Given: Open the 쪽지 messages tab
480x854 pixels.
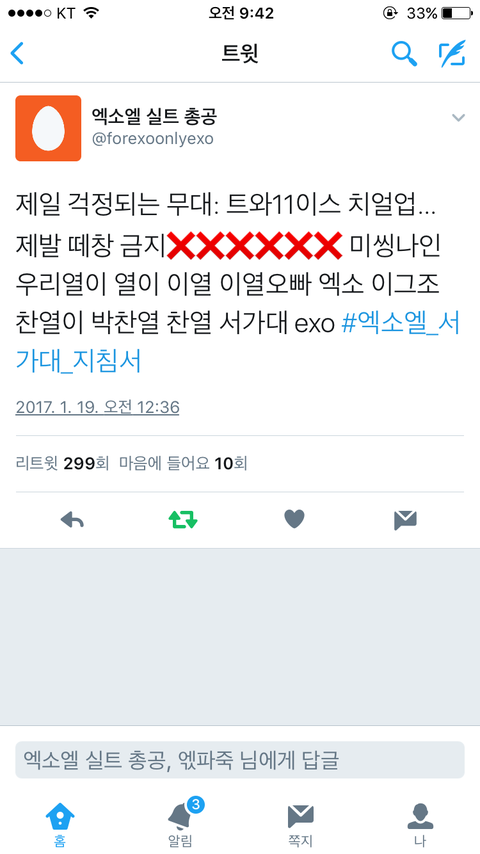Looking at the screenshot, I should [x=300, y=825].
